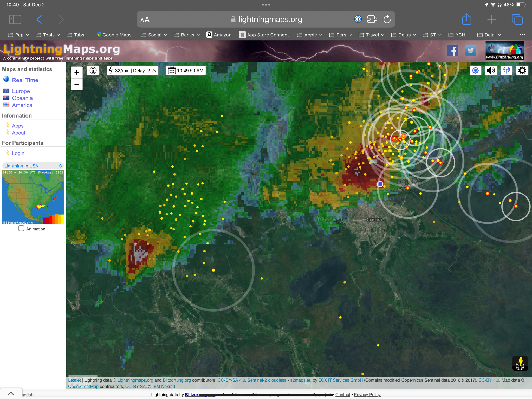Select the Real Time map
Screen dimensions: 532x399
tap(25, 80)
